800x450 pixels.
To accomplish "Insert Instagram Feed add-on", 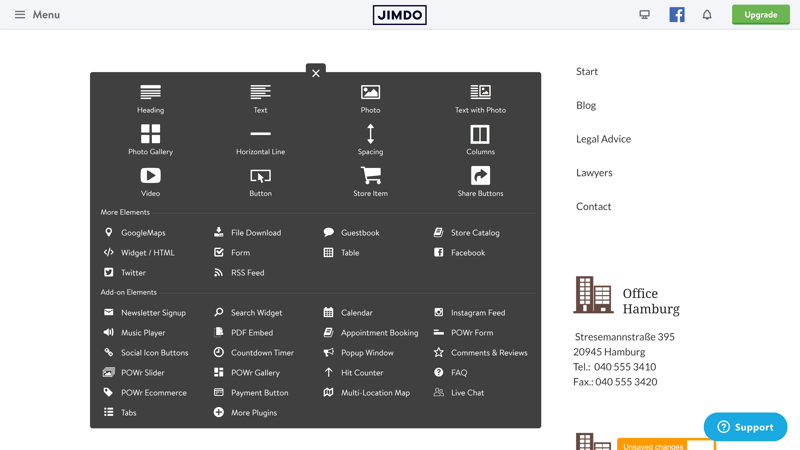I will [x=469, y=312].
